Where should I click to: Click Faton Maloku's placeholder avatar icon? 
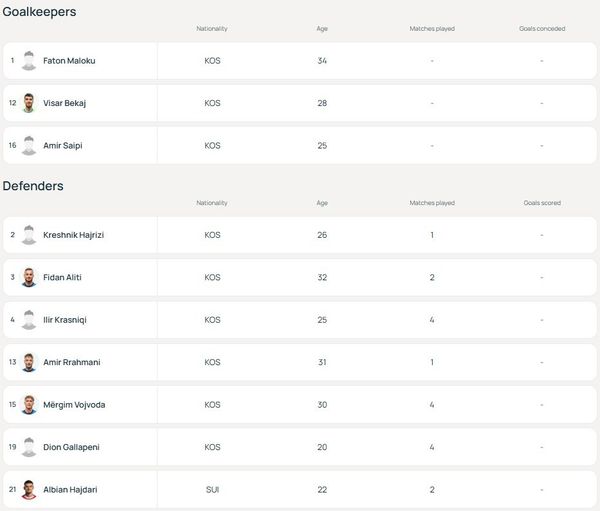click(x=29, y=61)
